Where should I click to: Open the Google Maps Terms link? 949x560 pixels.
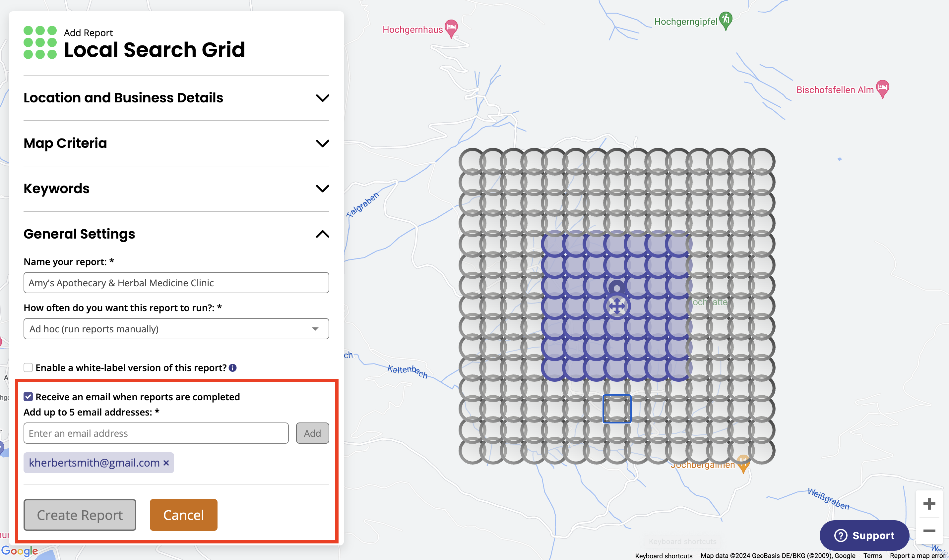click(x=873, y=555)
